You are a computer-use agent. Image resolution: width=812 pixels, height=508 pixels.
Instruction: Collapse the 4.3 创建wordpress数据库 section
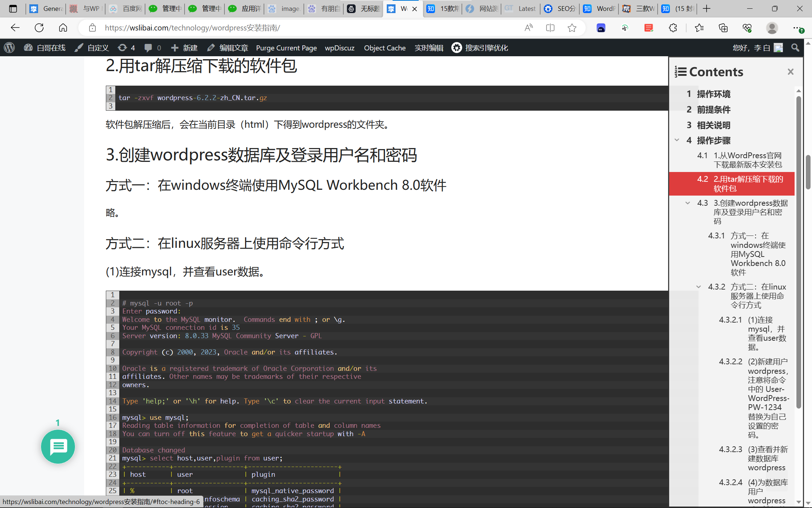[688, 203]
